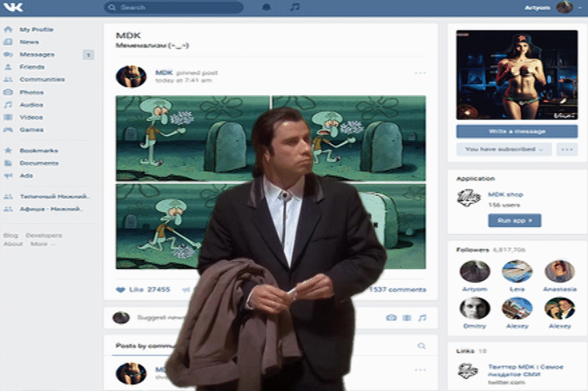588x391 pixels.
Task: Open follower Anastasia's avatar
Action: click(560, 272)
